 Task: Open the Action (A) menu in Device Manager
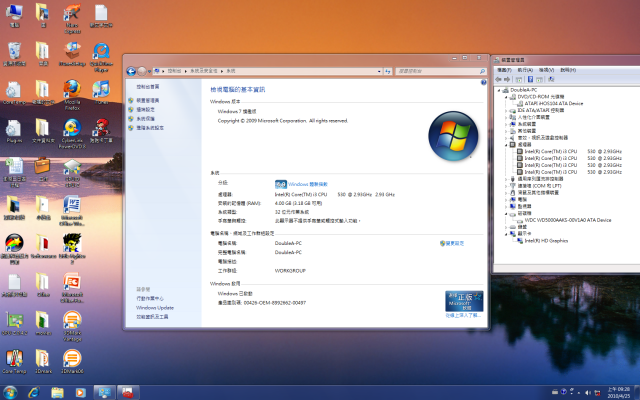point(525,70)
